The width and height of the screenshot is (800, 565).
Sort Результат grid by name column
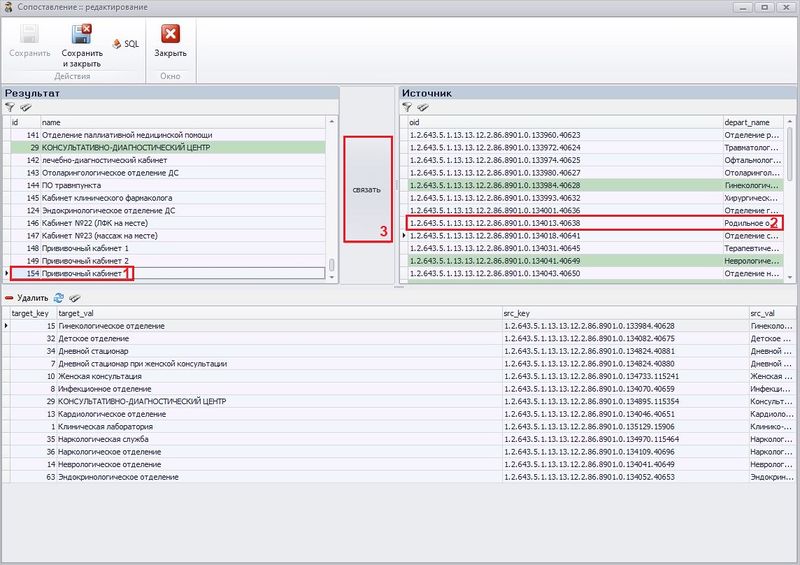(x=180, y=121)
